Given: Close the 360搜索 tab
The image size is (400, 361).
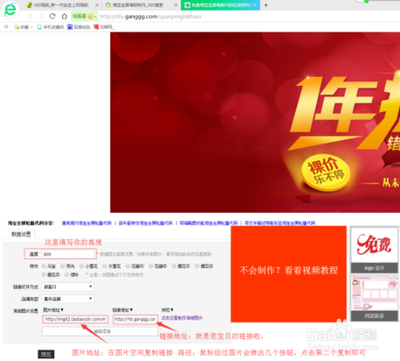Looking at the screenshot, I should tap(176, 5).
